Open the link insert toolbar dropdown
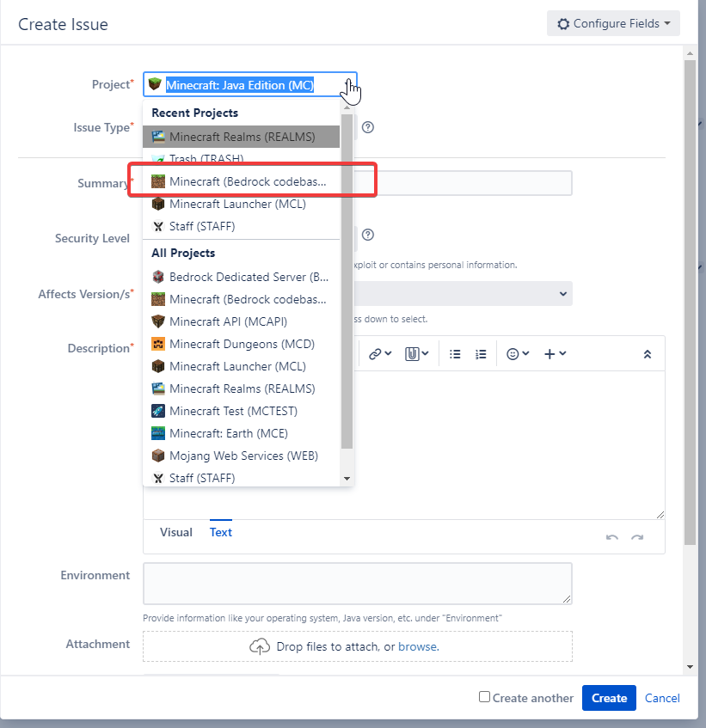The height and width of the screenshot is (728, 706). (380, 354)
